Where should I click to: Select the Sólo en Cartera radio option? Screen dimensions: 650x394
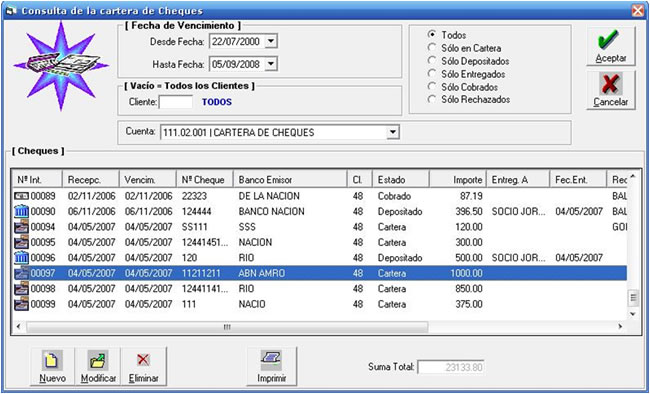(x=432, y=48)
